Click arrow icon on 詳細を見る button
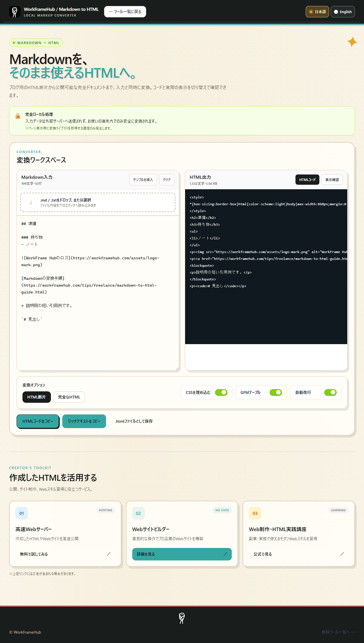This screenshot has width=364, height=643. (225, 554)
